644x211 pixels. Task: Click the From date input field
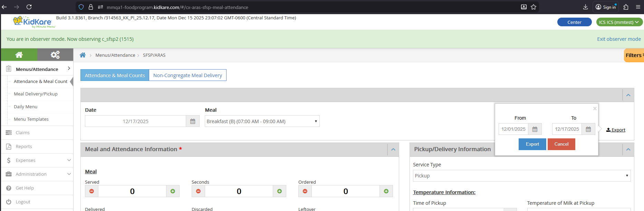point(513,129)
